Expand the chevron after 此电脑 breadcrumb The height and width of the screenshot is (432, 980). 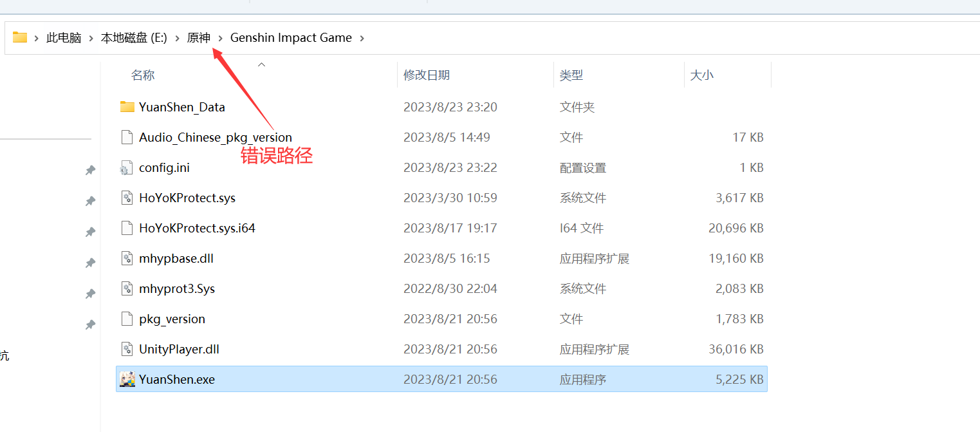click(x=91, y=38)
